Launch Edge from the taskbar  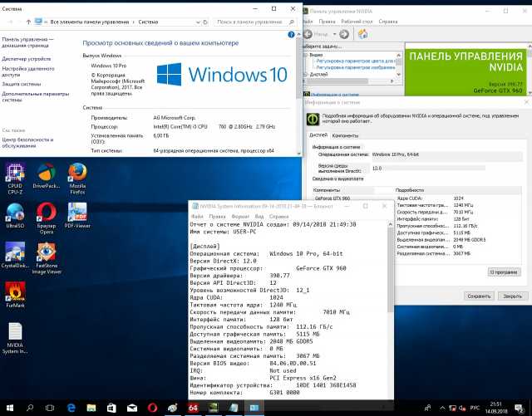click(71, 408)
